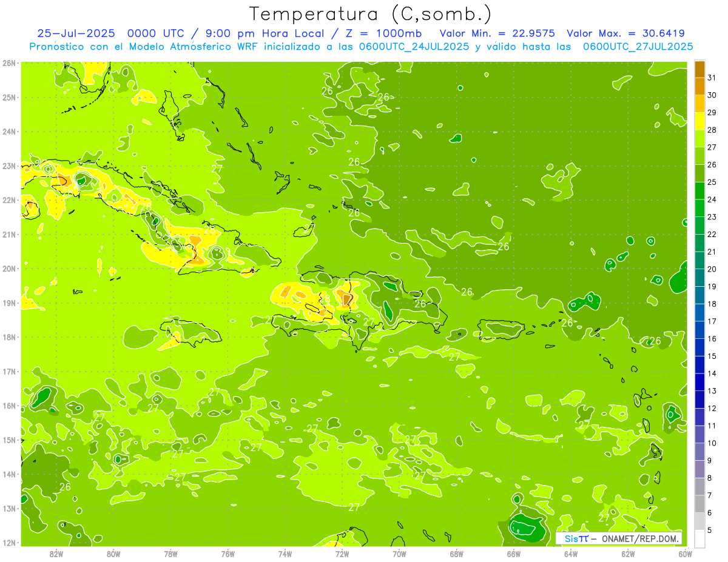Click the 78W longitude axis label

coord(171,554)
